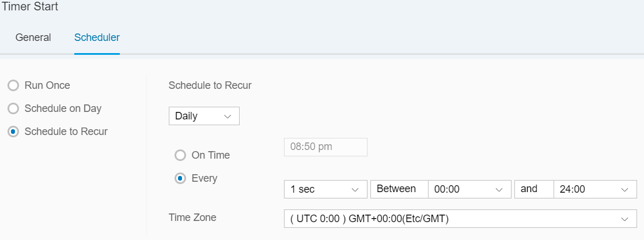Enable the On Time radio option

[180, 155]
